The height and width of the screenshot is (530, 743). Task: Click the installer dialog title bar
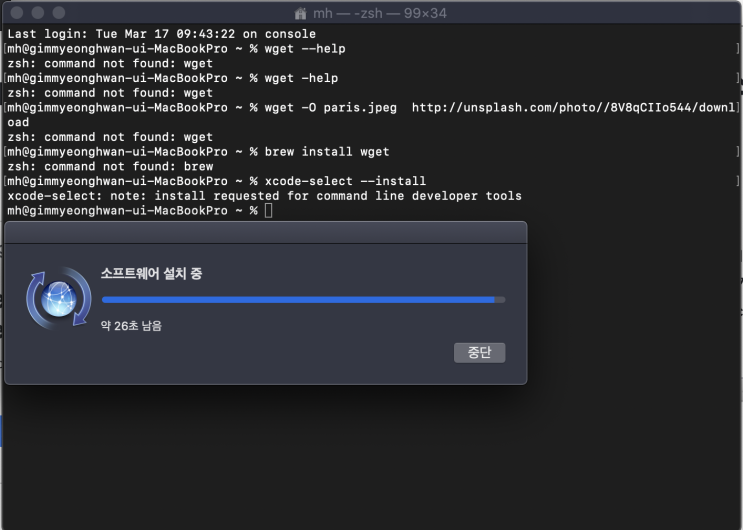(265, 233)
